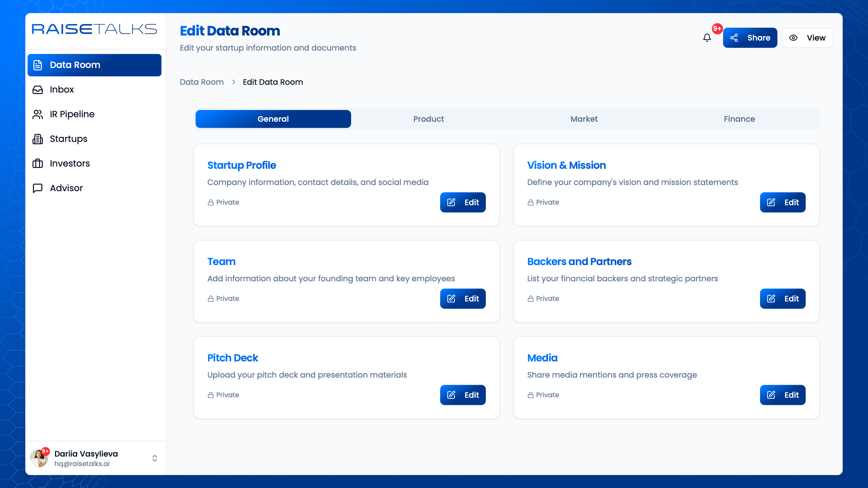
Task: Open the Startups sidebar section
Action: 68,139
